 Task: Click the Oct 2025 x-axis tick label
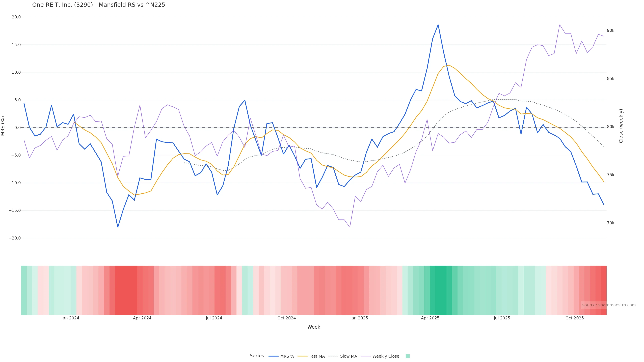[x=575, y=318]
